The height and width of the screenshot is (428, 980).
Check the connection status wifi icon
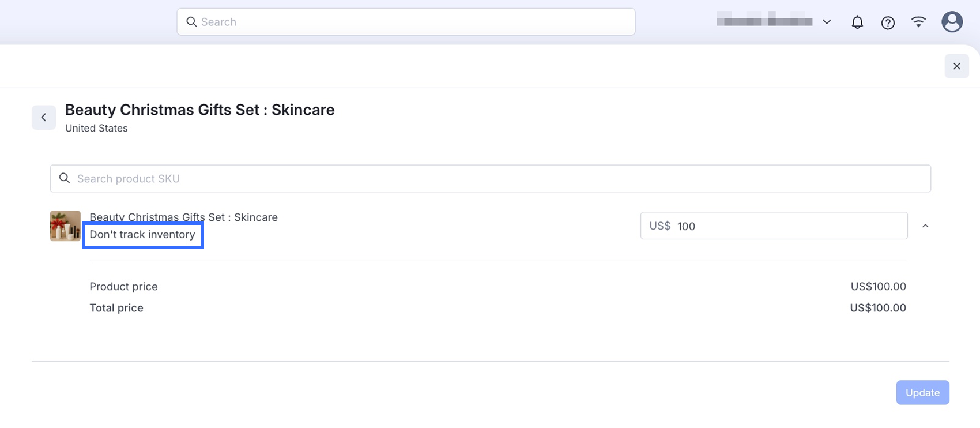pos(918,22)
